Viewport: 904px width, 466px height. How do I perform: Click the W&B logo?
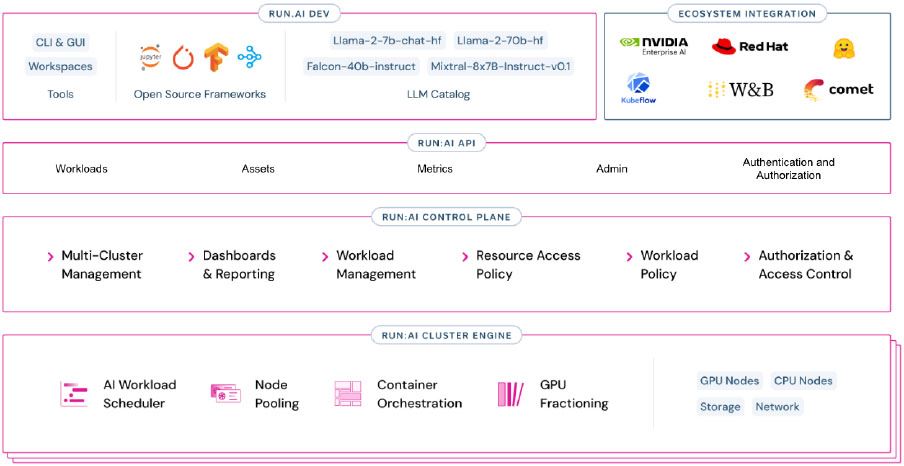(740, 90)
